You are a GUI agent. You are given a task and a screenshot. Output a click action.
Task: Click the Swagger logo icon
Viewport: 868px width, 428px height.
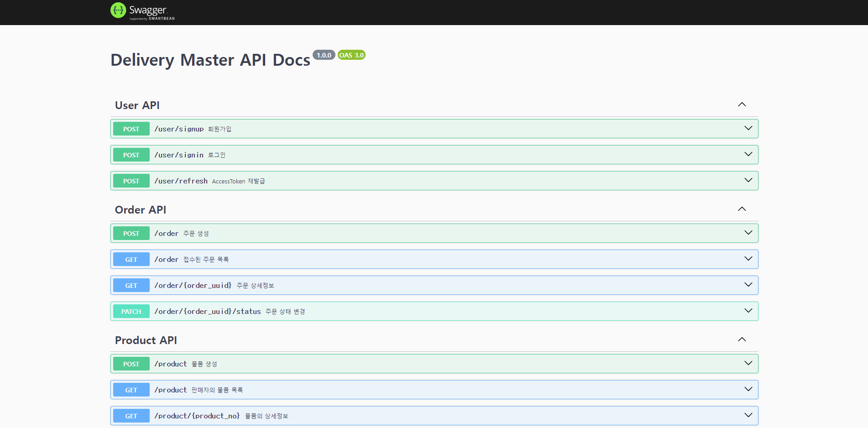point(118,10)
